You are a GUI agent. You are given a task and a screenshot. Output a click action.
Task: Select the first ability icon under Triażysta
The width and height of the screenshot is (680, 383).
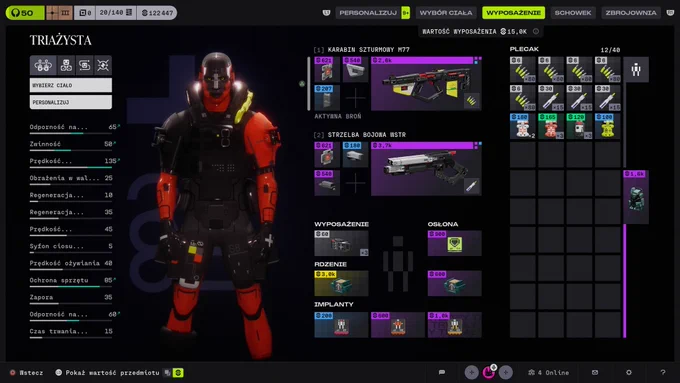coord(43,65)
